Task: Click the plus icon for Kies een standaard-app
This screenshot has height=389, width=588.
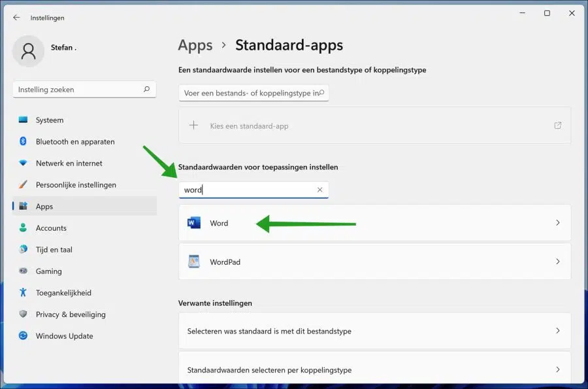Action: (193, 126)
